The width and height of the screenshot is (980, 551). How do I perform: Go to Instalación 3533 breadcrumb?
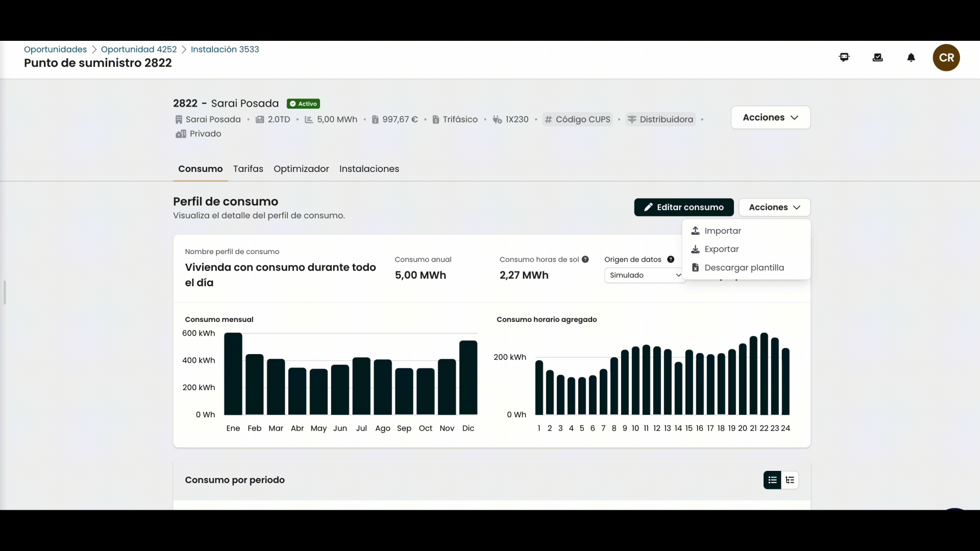tap(225, 49)
